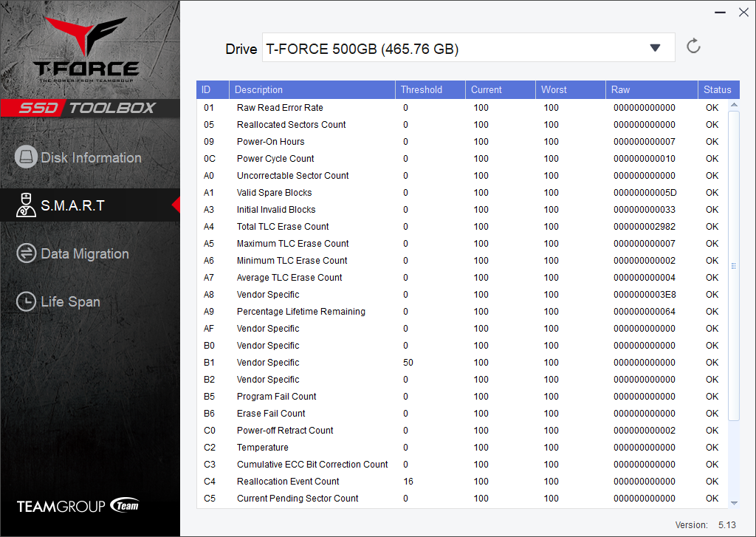Close the SSD Toolbox window

point(743,12)
